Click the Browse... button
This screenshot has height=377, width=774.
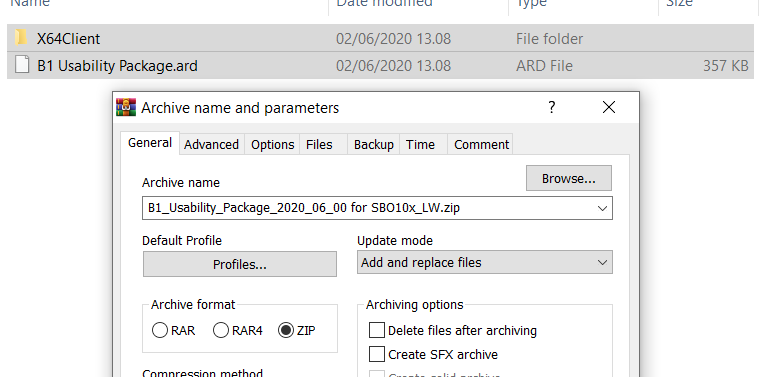tap(569, 178)
